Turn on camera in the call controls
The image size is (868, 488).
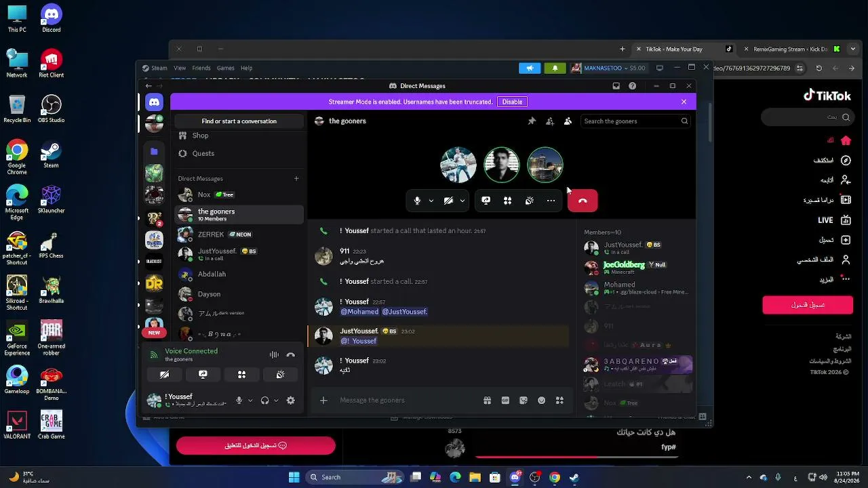448,201
